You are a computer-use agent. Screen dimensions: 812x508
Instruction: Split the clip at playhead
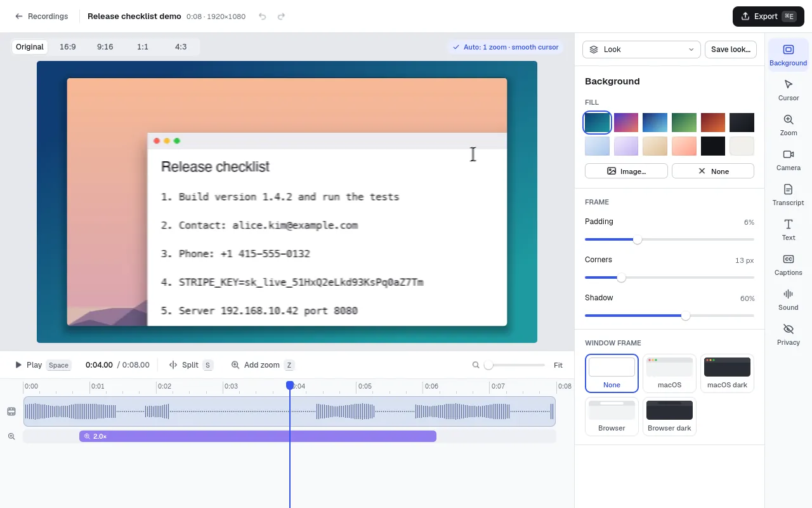190,365
